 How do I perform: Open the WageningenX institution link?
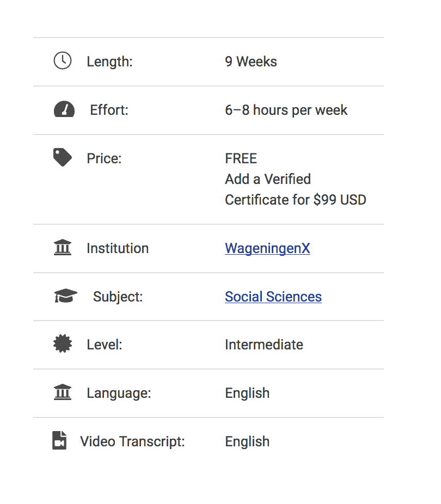point(267,248)
